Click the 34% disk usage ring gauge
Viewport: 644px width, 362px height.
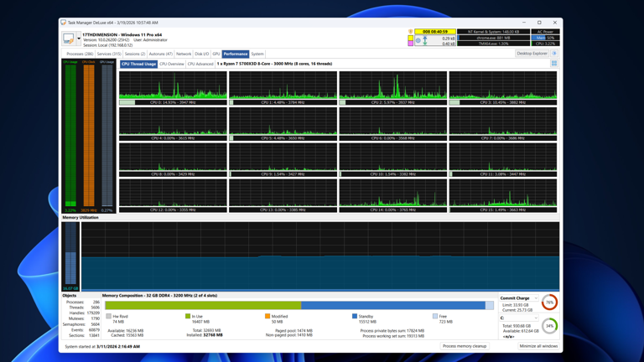tap(549, 326)
